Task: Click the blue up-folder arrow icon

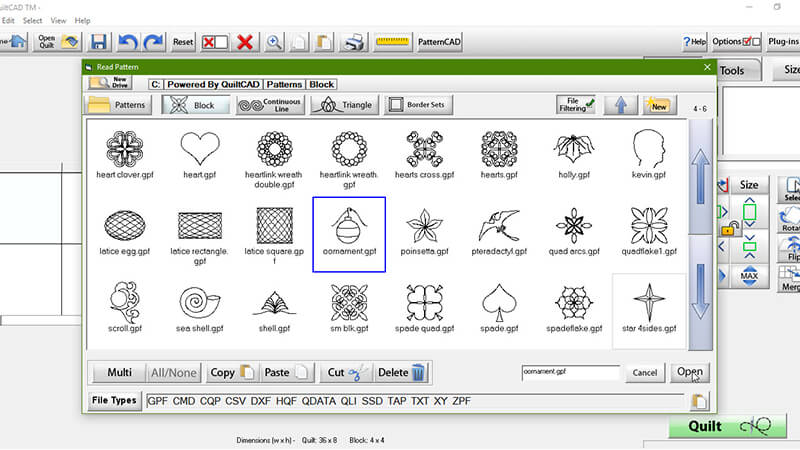Action: click(622, 104)
